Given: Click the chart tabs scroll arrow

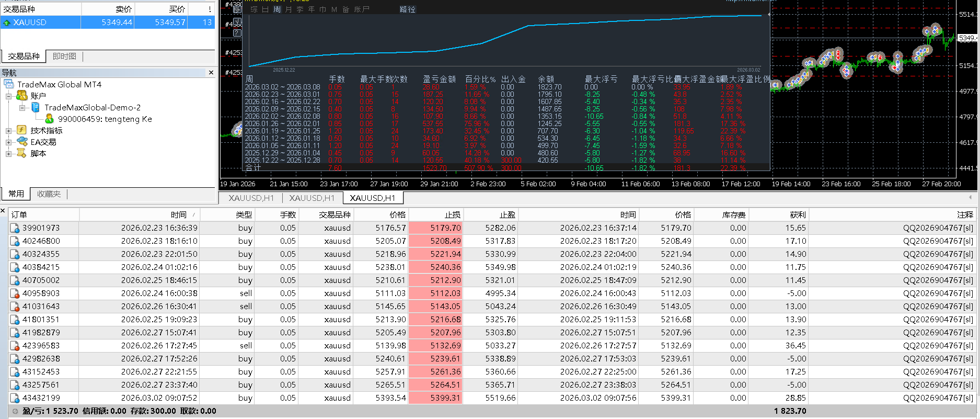Looking at the screenshot, I should [x=970, y=197].
